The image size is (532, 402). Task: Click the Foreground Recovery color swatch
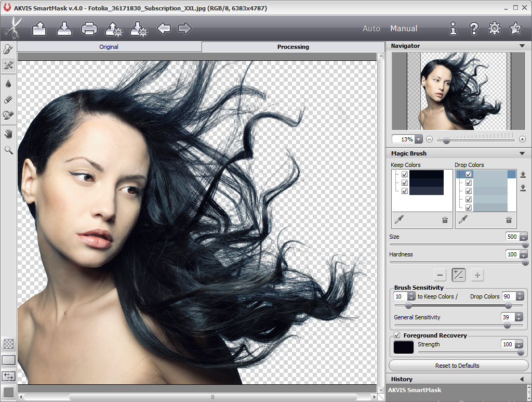(x=404, y=347)
